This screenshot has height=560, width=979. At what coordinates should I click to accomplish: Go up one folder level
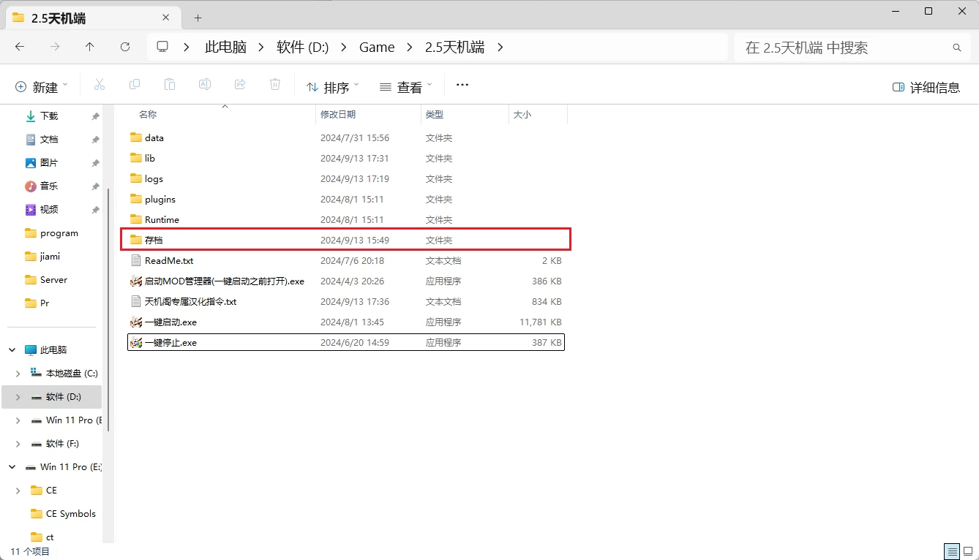click(90, 47)
